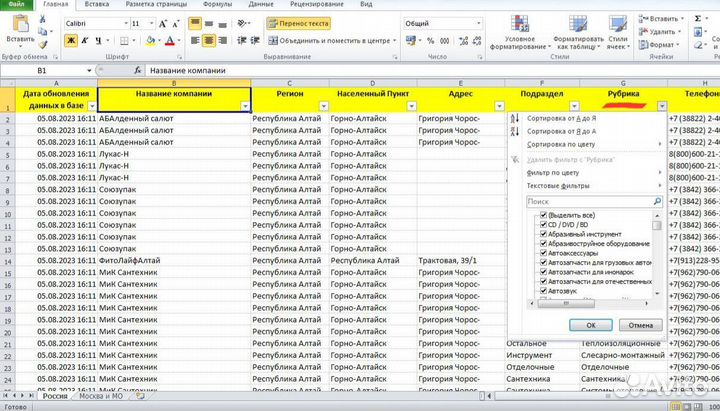720x411 pixels.
Task: Click the search magnifier in filter Поиск box
Action: (657, 201)
